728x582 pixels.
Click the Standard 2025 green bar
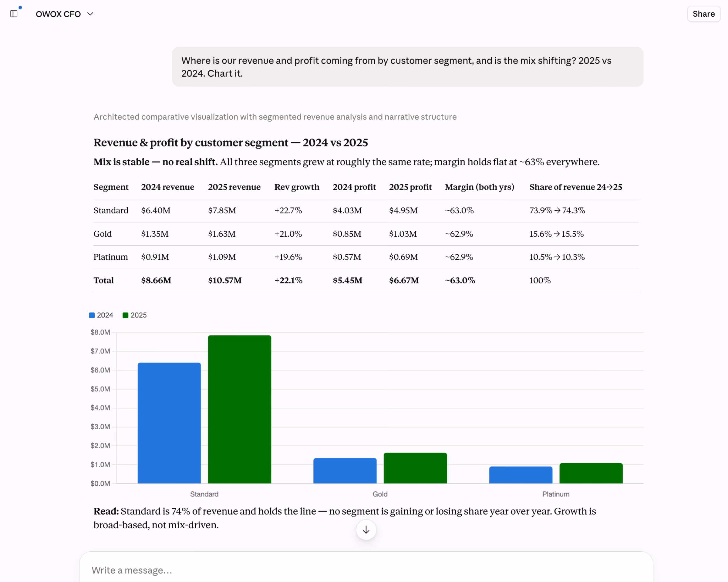coord(239,409)
